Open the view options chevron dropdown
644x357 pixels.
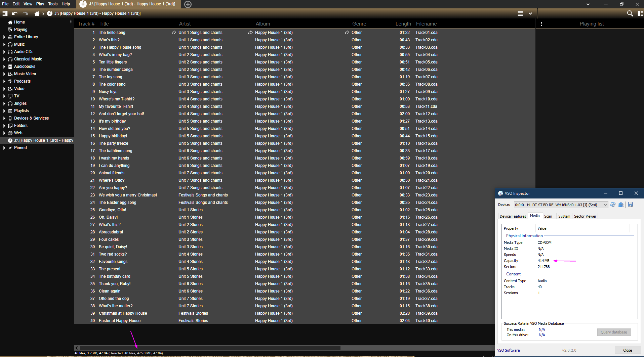pos(530,13)
